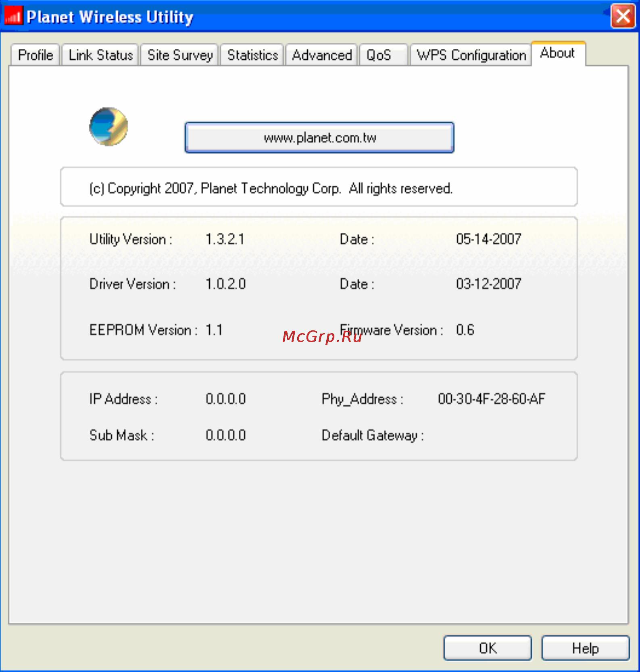
Task: Open the Advanced tab
Action: 322,55
